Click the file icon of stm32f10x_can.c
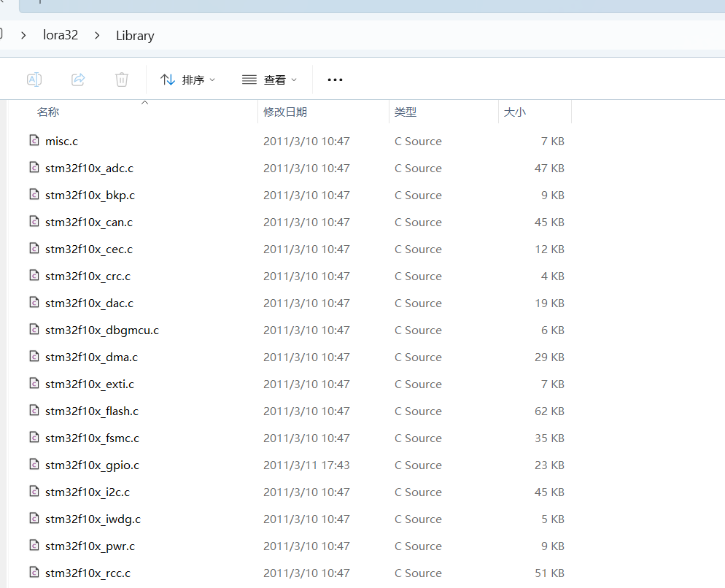Screen dimensions: 725x588 coord(34,221)
